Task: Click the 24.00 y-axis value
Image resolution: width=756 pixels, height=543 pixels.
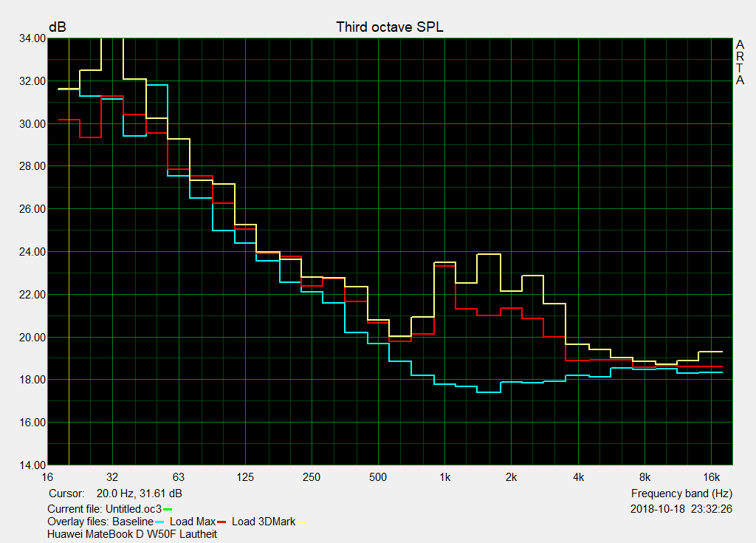Action: [x=32, y=252]
